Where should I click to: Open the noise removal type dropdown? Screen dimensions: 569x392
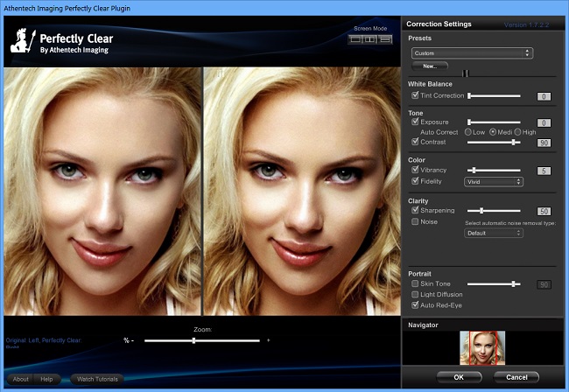coord(493,234)
